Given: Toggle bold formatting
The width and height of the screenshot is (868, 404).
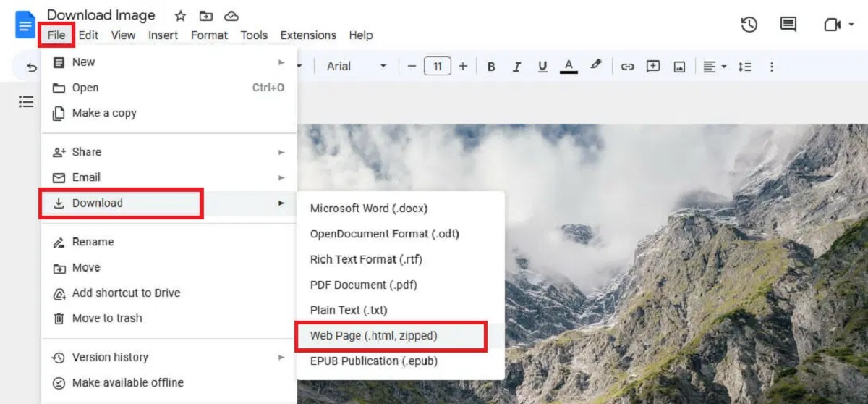Looking at the screenshot, I should pyautogui.click(x=491, y=67).
